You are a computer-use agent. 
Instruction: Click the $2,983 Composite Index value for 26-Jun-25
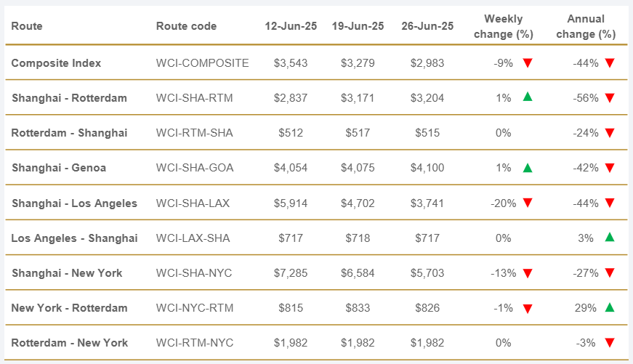click(426, 63)
